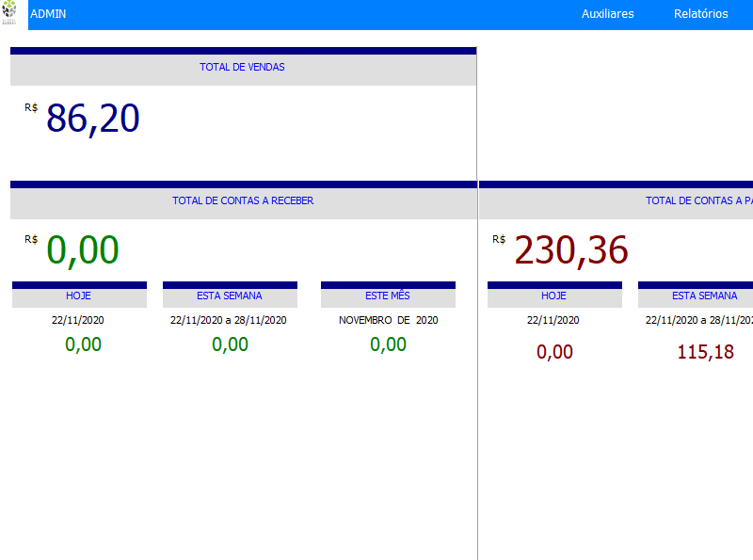Select HOJE under contas a receber
The width and height of the screenshot is (753, 560).
(78, 296)
